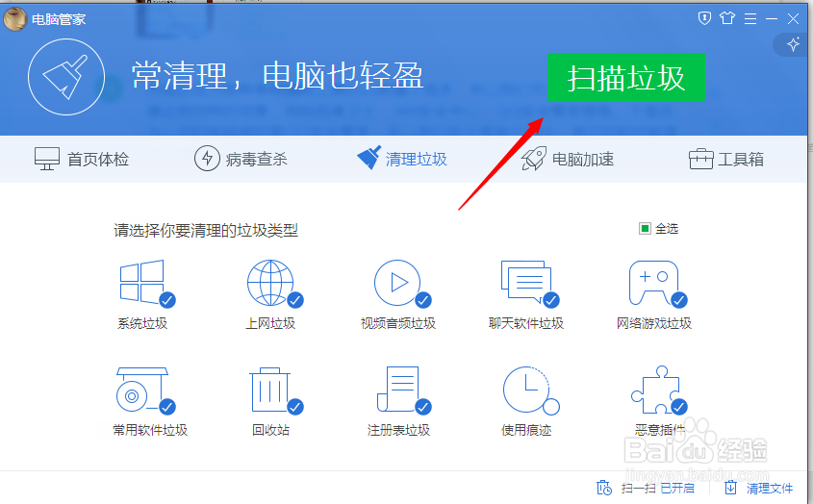
Task: Click the user avatar picture
Action: tap(14, 19)
